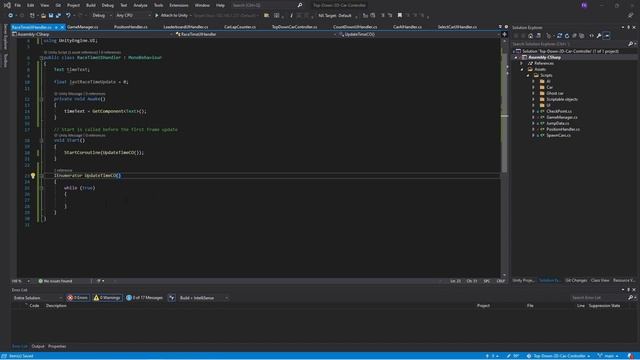Click the Save All icon
The image size is (640, 360).
[x=58, y=16]
